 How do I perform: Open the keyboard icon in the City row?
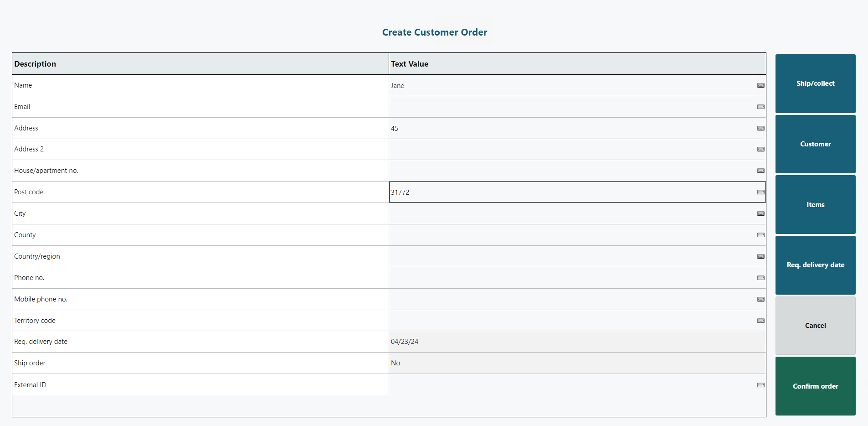tap(760, 213)
